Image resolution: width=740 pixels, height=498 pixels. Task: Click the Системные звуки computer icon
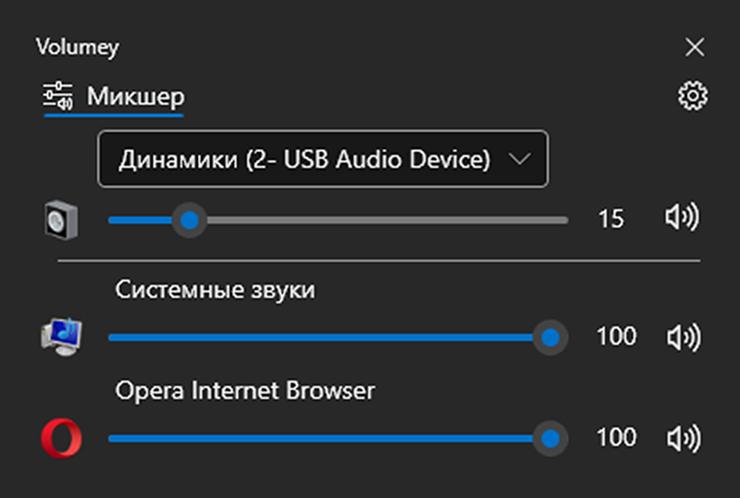[x=61, y=337]
